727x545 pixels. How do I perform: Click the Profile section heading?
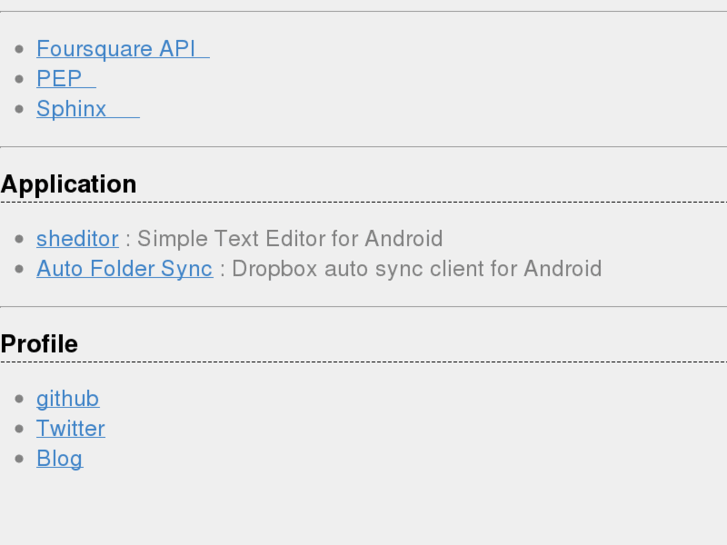tap(39, 344)
